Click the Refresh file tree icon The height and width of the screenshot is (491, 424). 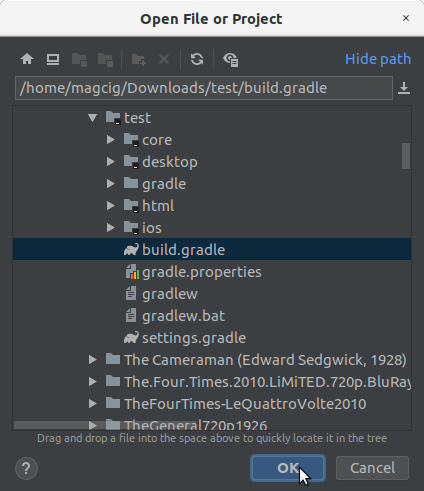coord(197,59)
